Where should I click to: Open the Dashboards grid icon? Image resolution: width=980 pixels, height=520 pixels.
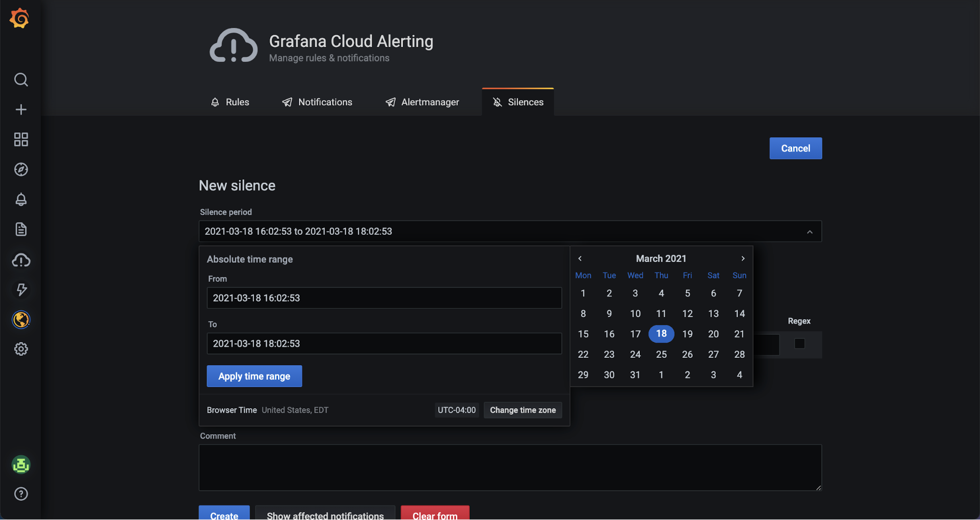coord(21,139)
